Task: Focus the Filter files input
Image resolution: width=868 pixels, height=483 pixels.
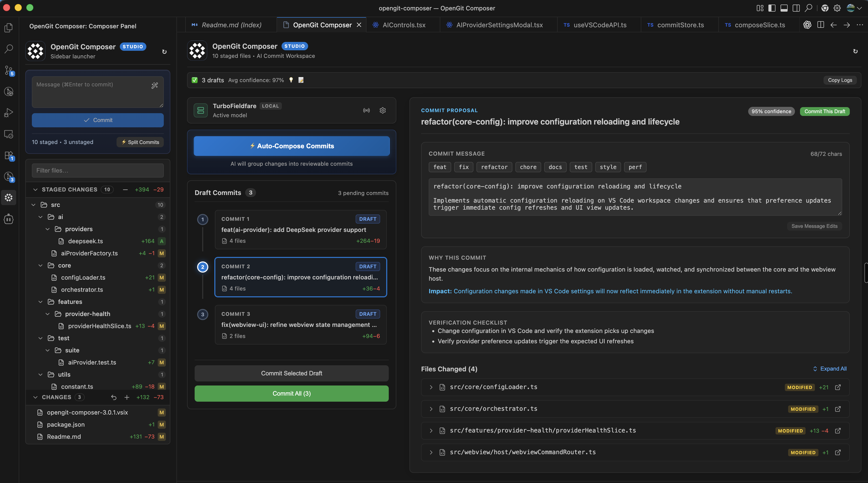Action: click(98, 171)
